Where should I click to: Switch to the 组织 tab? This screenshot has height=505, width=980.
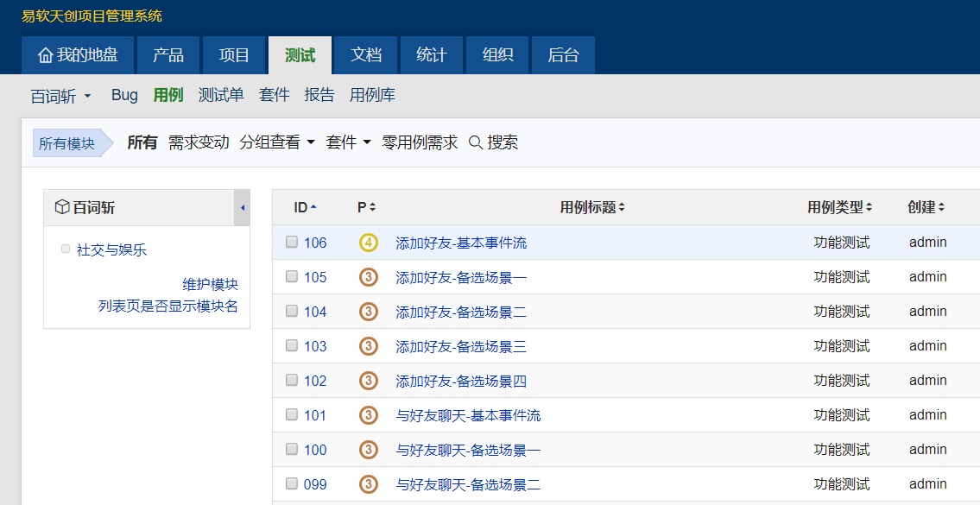[497, 55]
